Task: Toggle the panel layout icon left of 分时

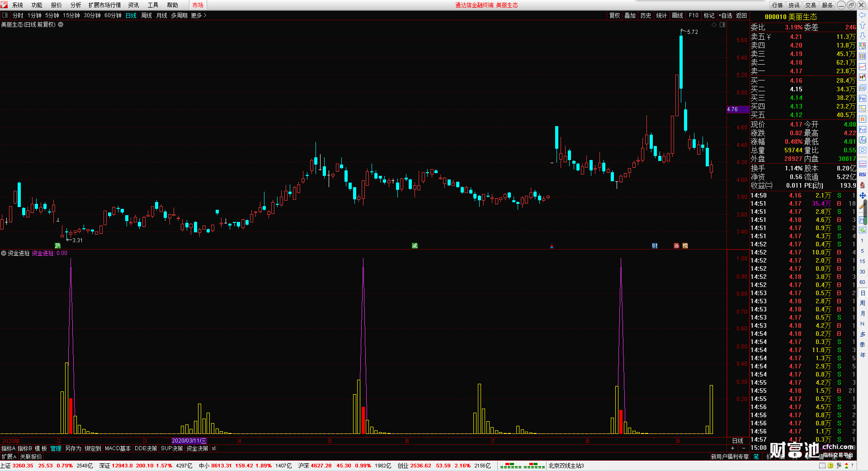Action: (x=5, y=15)
